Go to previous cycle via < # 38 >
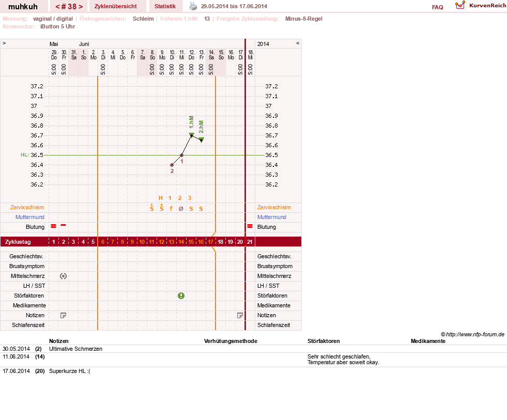 tap(57, 7)
